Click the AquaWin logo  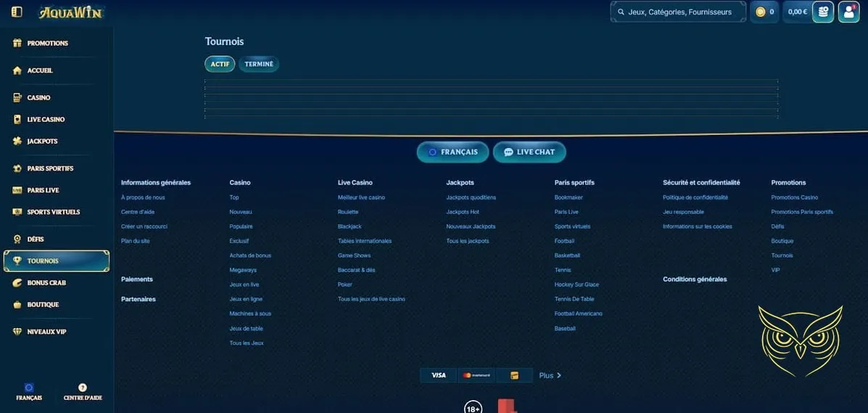point(71,12)
